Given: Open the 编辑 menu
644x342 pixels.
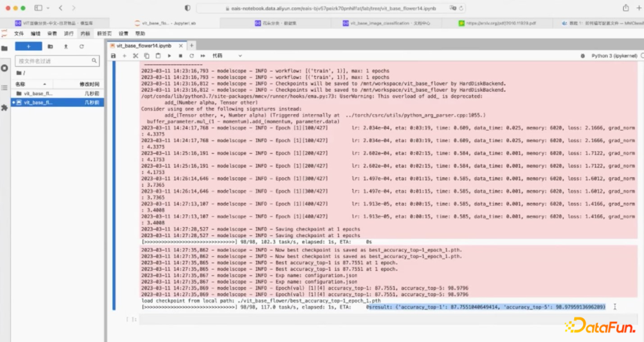Looking at the screenshot, I should click(36, 33).
